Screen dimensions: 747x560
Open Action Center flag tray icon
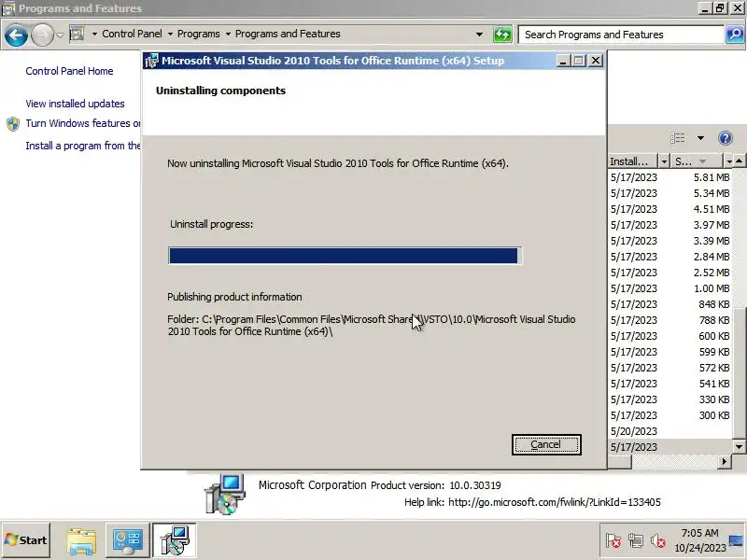[613, 540]
